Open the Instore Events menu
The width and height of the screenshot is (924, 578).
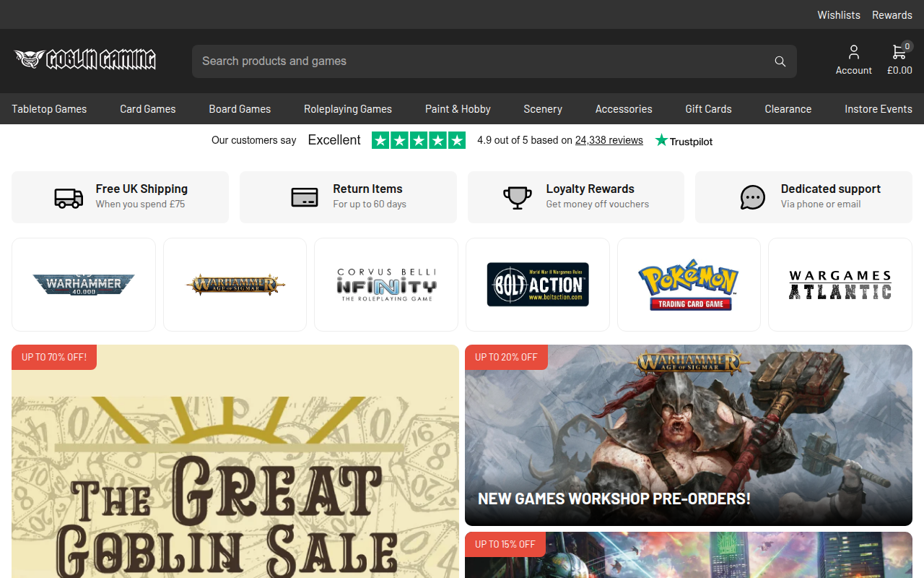pos(879,109)
